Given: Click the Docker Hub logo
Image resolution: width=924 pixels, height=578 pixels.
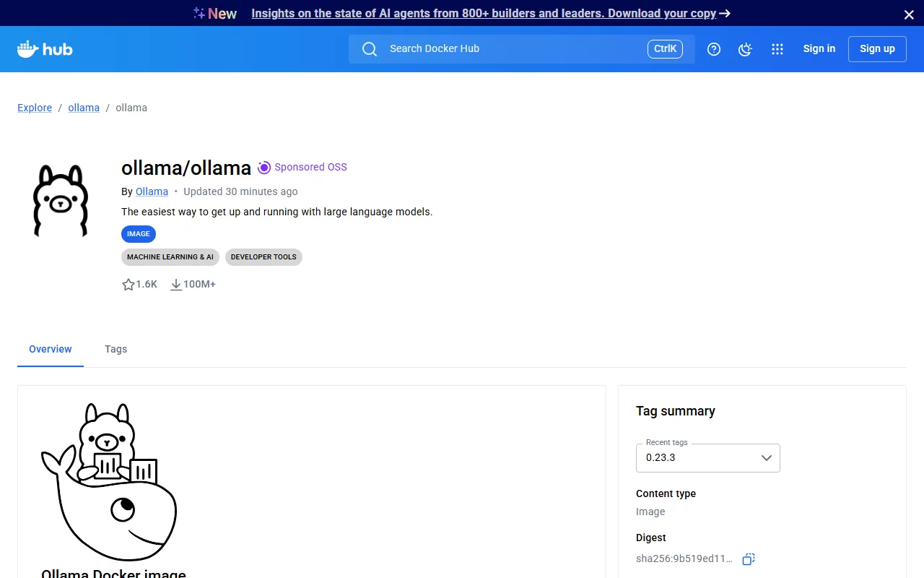Looking at the screenshot, I should [45, 49].
